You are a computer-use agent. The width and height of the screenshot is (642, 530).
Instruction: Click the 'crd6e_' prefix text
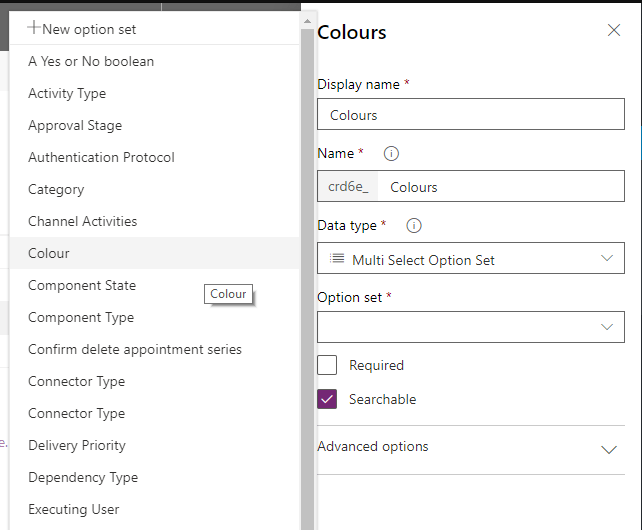tap(348, 186)
